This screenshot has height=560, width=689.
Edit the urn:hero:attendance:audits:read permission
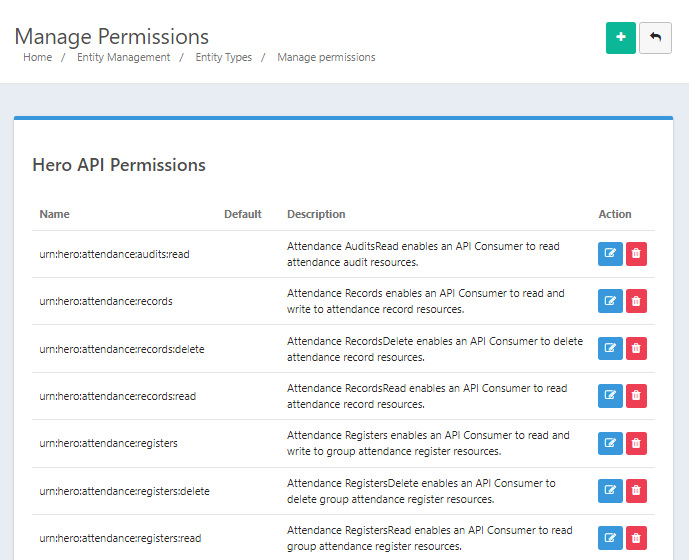coord(610,254)
